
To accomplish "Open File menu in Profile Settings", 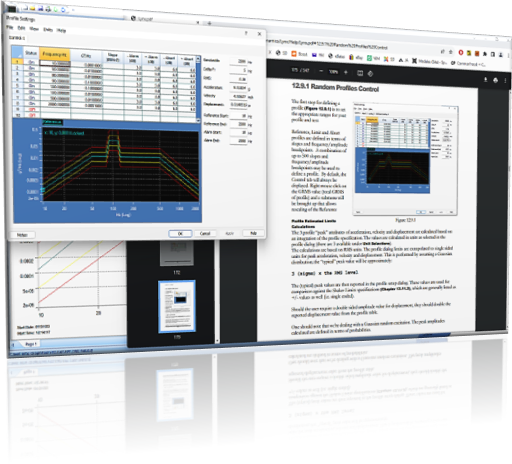I will tap(10, 27).
